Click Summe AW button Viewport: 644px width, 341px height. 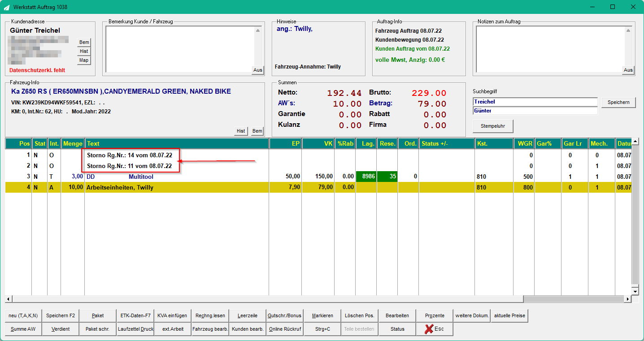pos(23,329)
